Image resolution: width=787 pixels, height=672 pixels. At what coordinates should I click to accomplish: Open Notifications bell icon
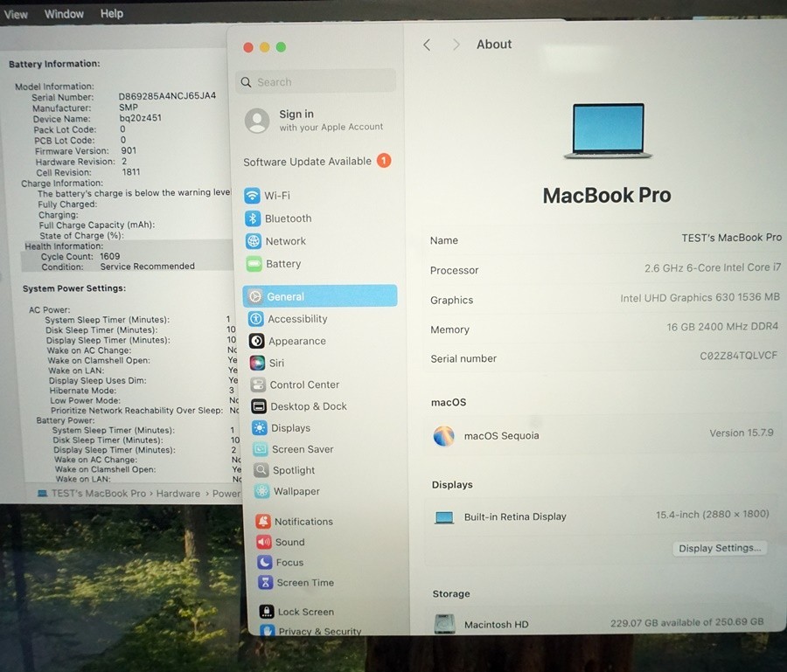point(263,521)
